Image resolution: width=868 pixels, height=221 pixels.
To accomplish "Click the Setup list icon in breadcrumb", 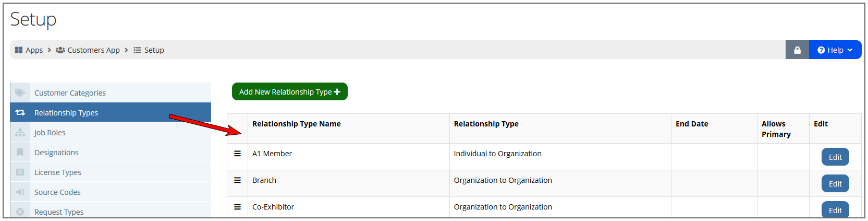I will click(x=138, y=50).
